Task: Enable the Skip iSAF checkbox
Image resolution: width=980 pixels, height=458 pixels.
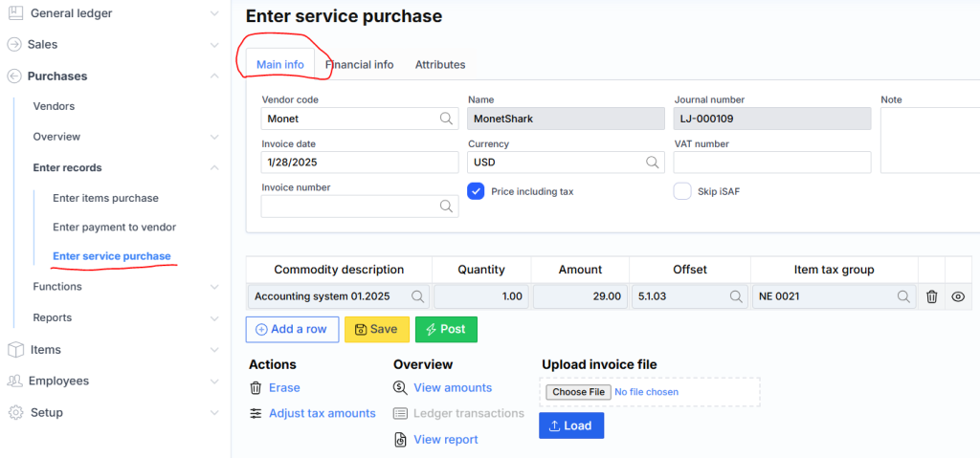Action: click(x=682, y=191)
